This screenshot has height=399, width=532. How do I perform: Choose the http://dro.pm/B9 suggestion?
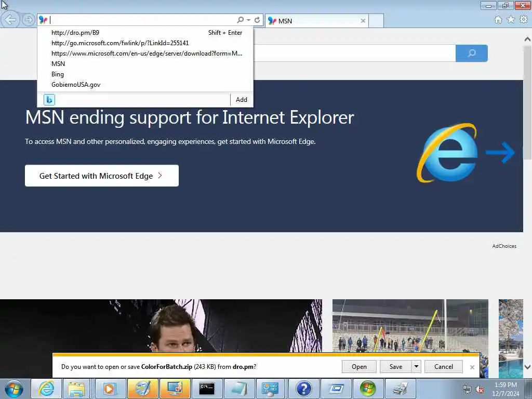click(145, 33)
